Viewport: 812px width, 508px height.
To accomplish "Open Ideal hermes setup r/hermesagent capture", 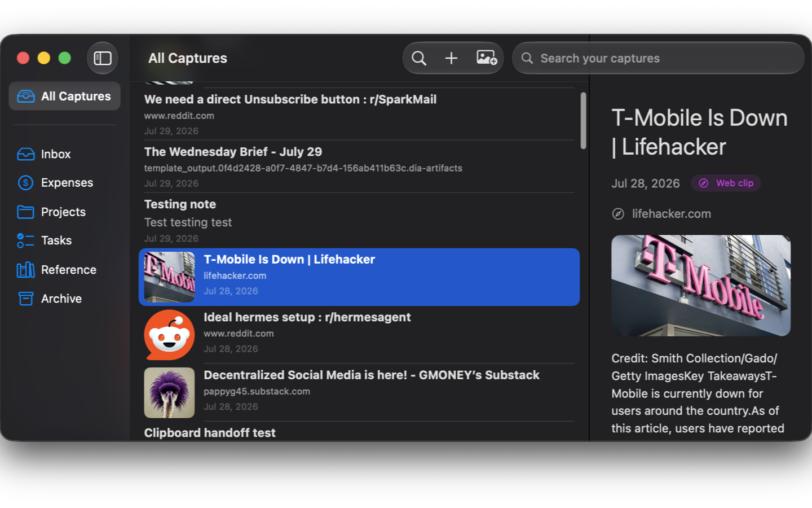I will coord(359,335).
